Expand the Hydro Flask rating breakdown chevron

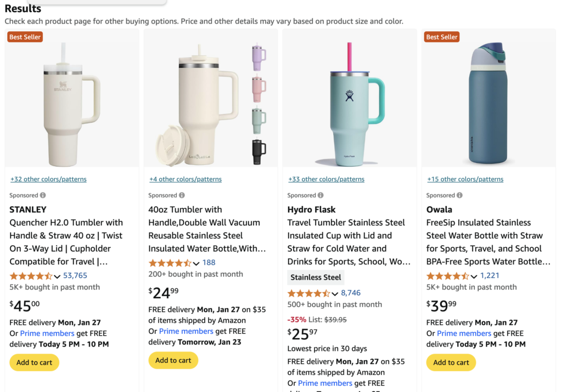click(x=335, y=294)
